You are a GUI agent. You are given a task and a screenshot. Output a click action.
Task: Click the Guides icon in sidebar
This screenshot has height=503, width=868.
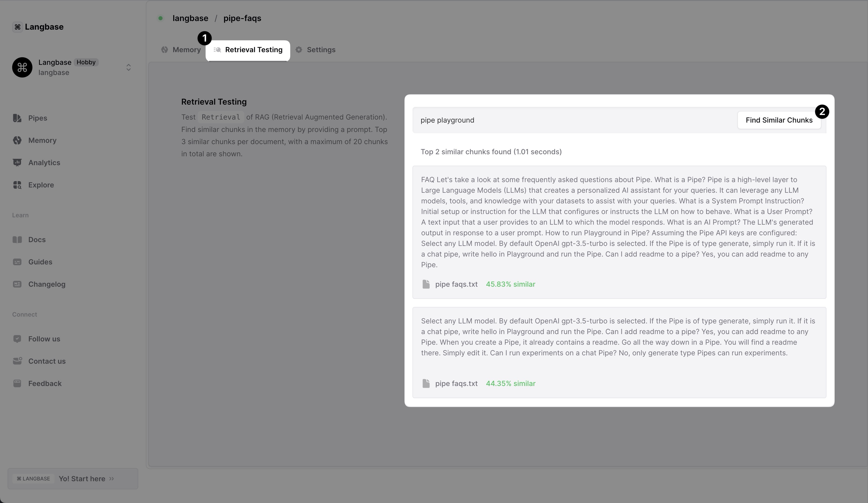click(x=17, y=262)
